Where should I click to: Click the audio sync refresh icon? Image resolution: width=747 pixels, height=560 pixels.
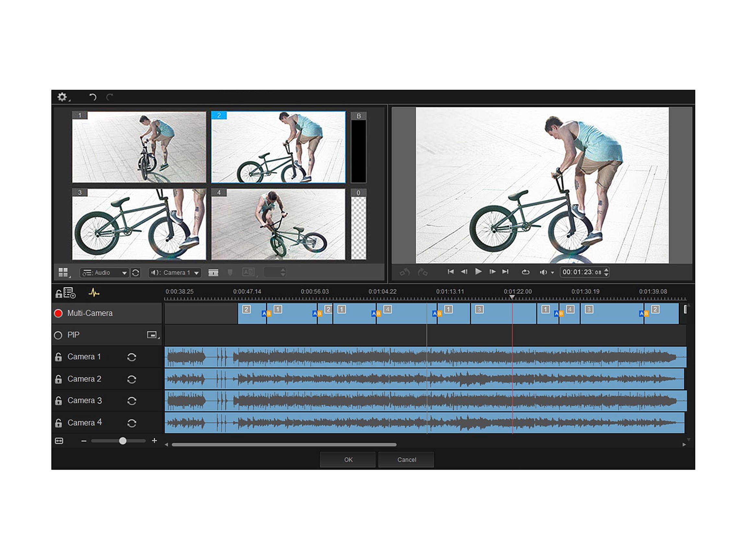pyautogui.click(x=136, y=273)
